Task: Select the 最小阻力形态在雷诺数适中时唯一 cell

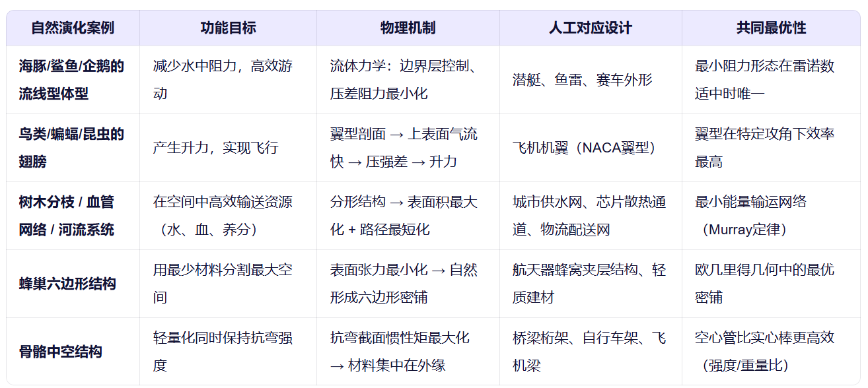Action: (771, 80)
